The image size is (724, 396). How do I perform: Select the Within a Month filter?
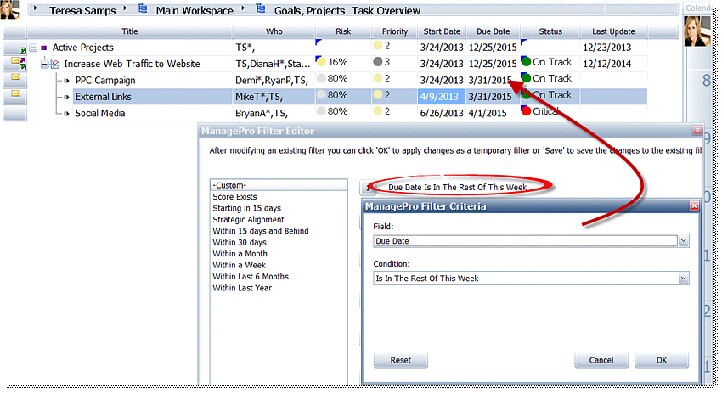pyautogui.click(x=240, y=253)
